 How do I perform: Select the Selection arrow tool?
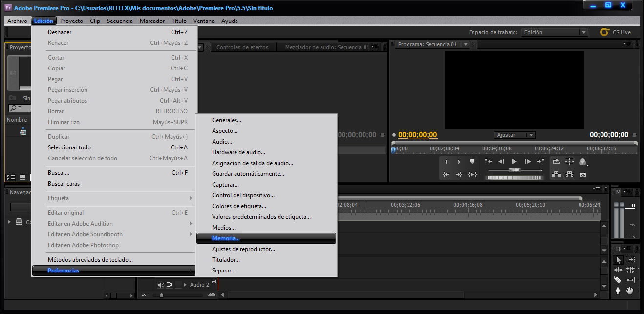(x=618, y=260)
